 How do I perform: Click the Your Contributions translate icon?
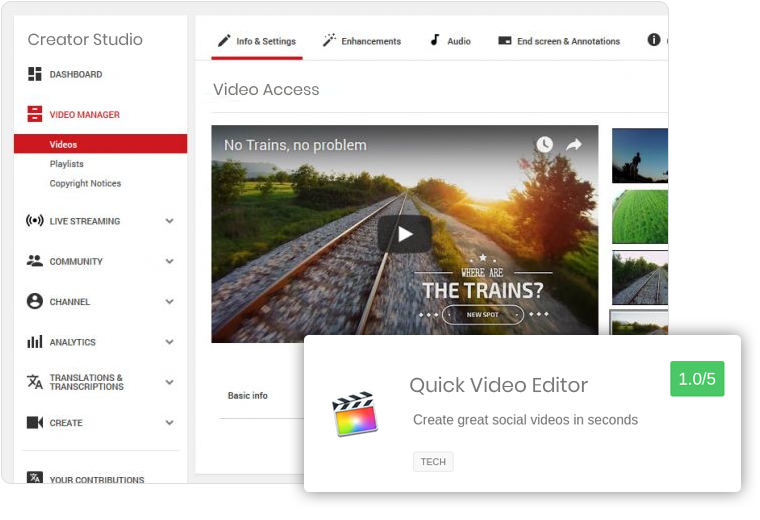pyautogui.click(x=34, y=477)
